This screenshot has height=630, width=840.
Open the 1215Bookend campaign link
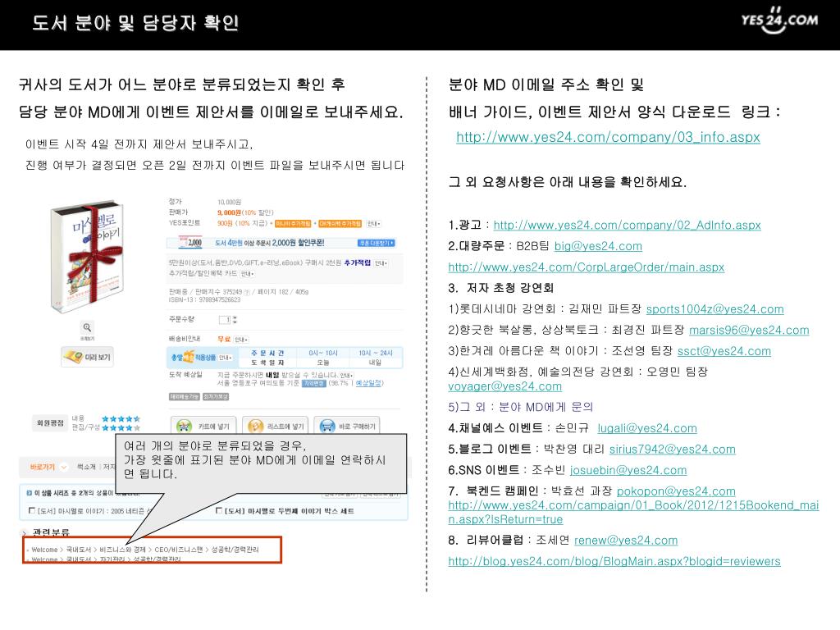(x=633, y=512)
